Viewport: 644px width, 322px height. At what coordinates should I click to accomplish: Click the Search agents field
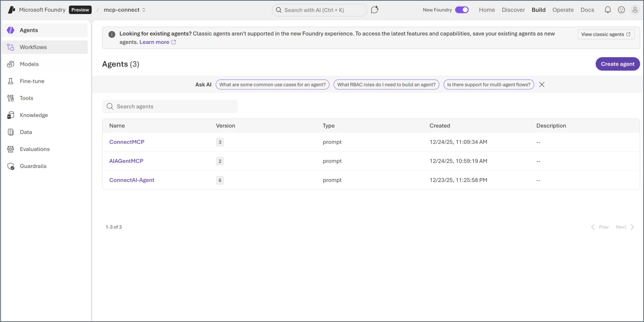170,106
